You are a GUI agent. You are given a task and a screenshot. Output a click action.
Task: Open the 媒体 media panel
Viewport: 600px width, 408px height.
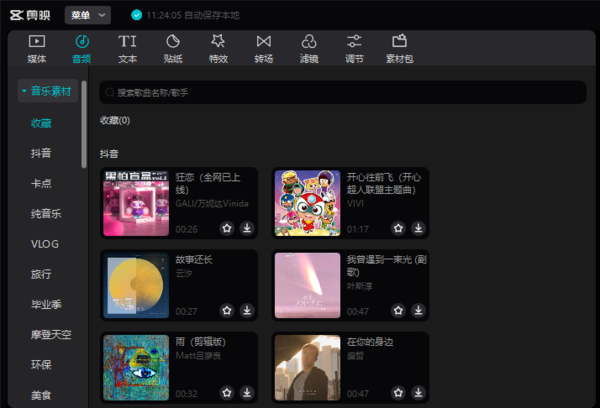[36, 47]
